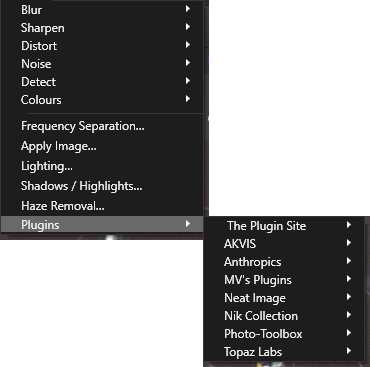Open MV's Plugins submenu

[x=284, y=280]
